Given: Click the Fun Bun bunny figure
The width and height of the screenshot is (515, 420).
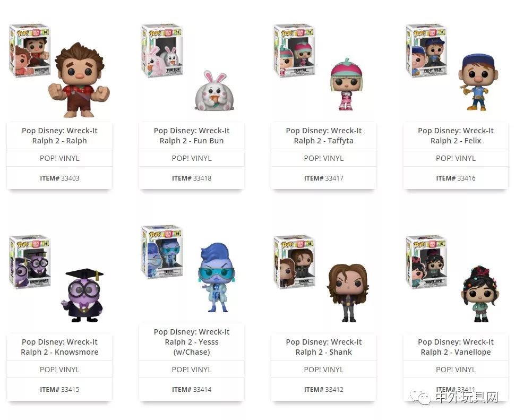Looking at the screenshot, I should point(215,90).
